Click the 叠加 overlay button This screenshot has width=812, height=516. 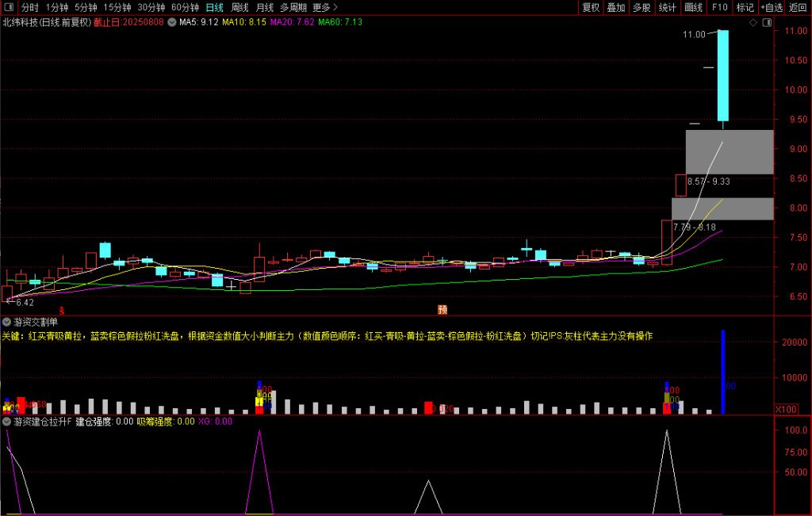616,7
